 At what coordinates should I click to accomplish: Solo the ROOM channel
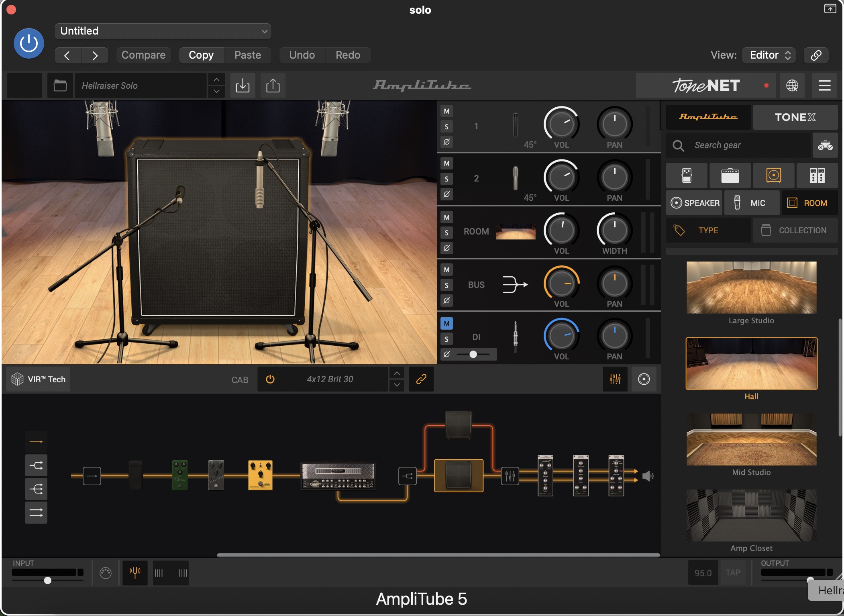pyautogui.click(x=446, y=233)
